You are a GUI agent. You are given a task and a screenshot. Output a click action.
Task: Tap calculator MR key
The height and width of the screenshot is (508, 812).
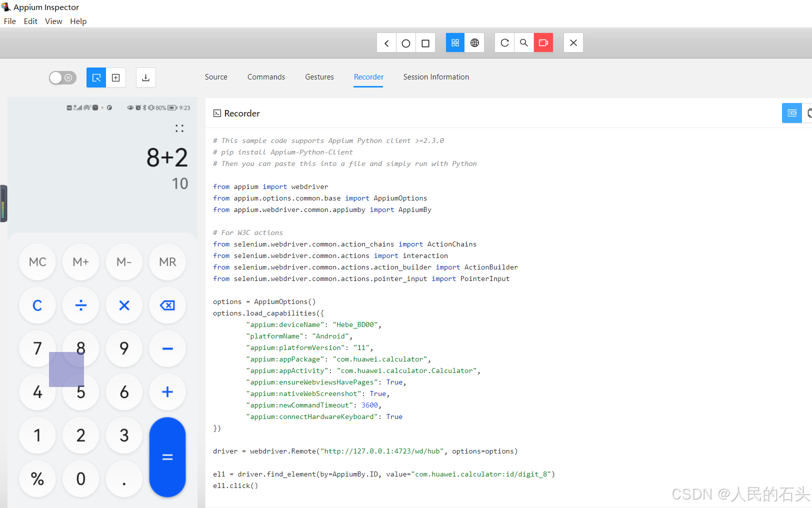[167, 262]
